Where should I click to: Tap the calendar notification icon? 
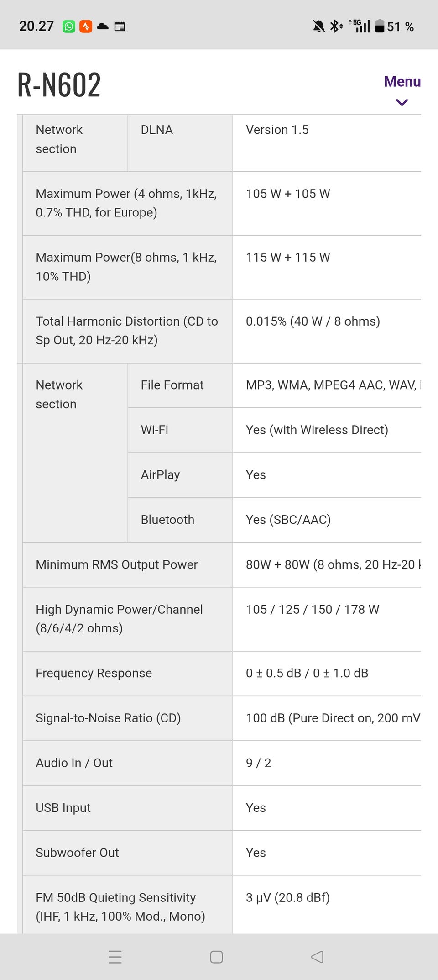tap(120, 26)
